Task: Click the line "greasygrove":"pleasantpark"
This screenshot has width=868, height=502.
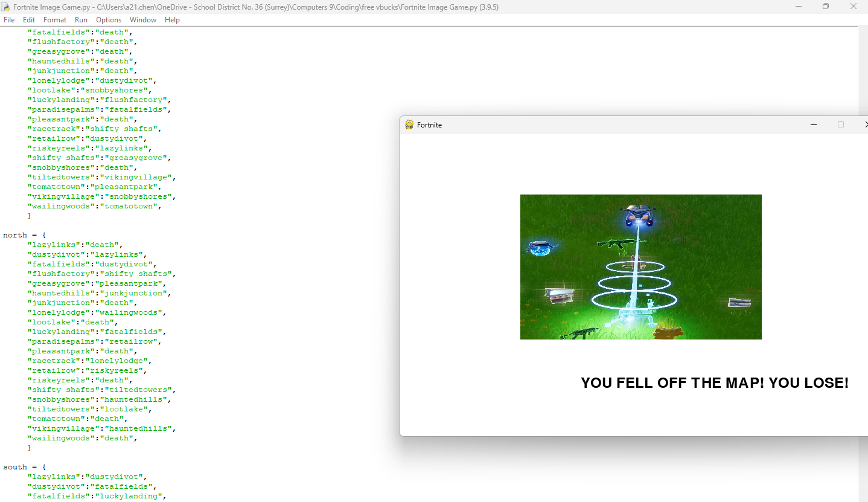Action: (x=97, y=283)
